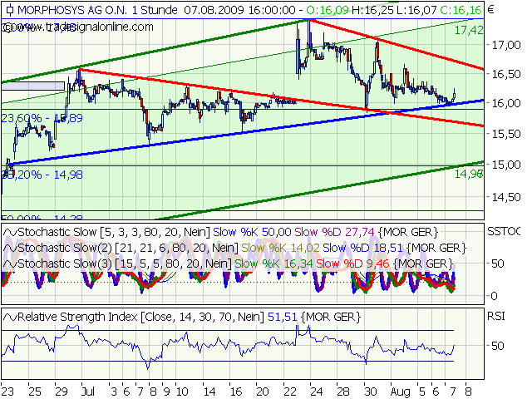Screen dimensions: 532x399
Task: Click the 16,00 price axis label
Action: pyautogui.click(x=506, y=103)
